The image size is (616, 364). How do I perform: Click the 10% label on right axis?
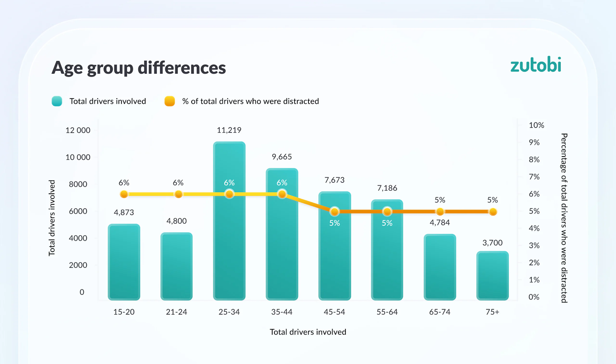pos(536,125)
